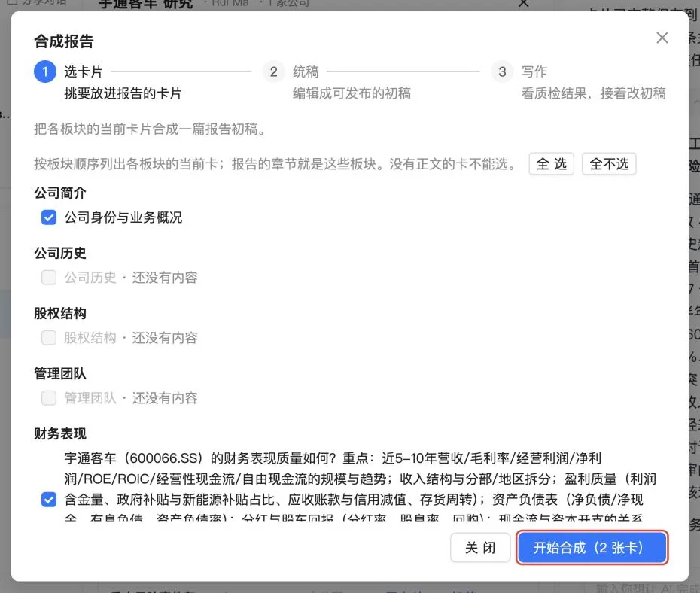The height and width of the screenshot is (593, 700).
Task: Click the 全选 button
Action: [x=551, y=164]
